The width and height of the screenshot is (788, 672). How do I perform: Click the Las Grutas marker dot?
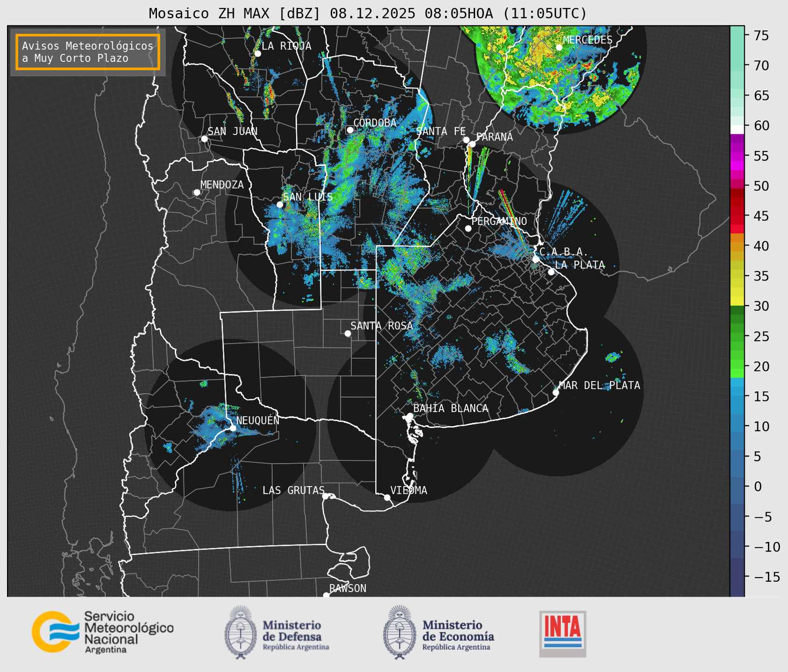(x=326, y=496)
